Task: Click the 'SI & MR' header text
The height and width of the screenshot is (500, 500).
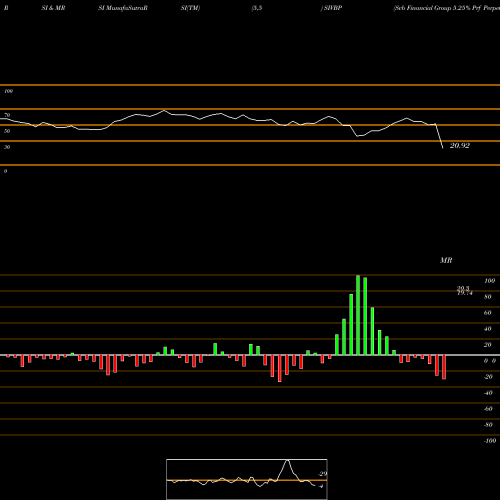Action: point(53,8)
